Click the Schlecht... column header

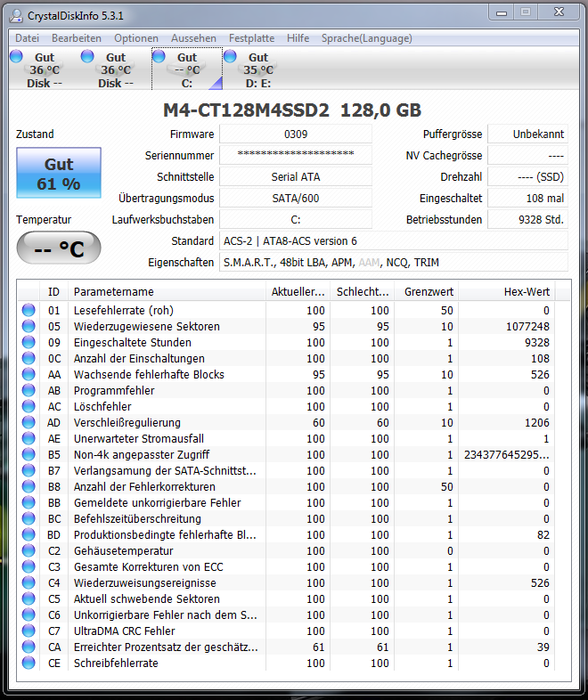point(363,291)
